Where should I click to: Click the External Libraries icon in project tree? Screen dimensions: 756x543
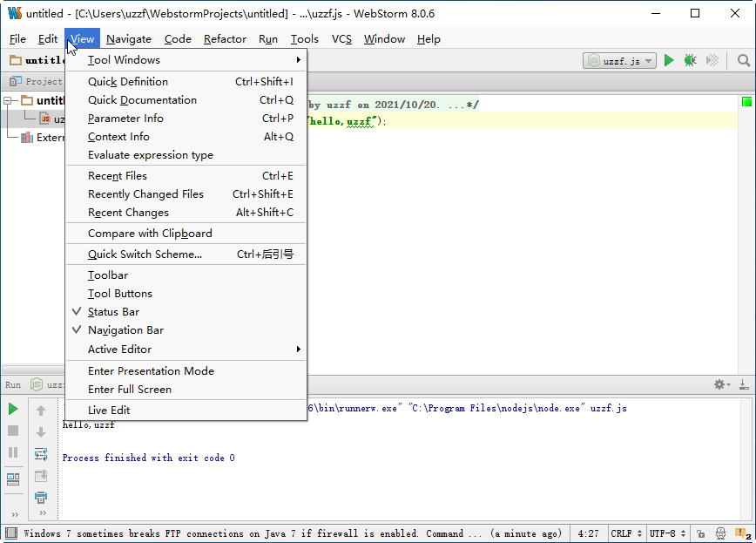pyautogui.click(x=27, y=138)
